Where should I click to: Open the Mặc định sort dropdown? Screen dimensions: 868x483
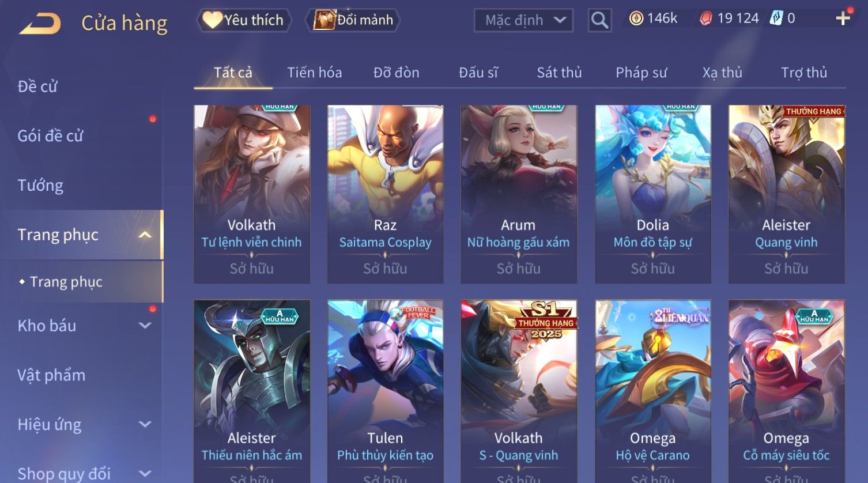point(523,21)
